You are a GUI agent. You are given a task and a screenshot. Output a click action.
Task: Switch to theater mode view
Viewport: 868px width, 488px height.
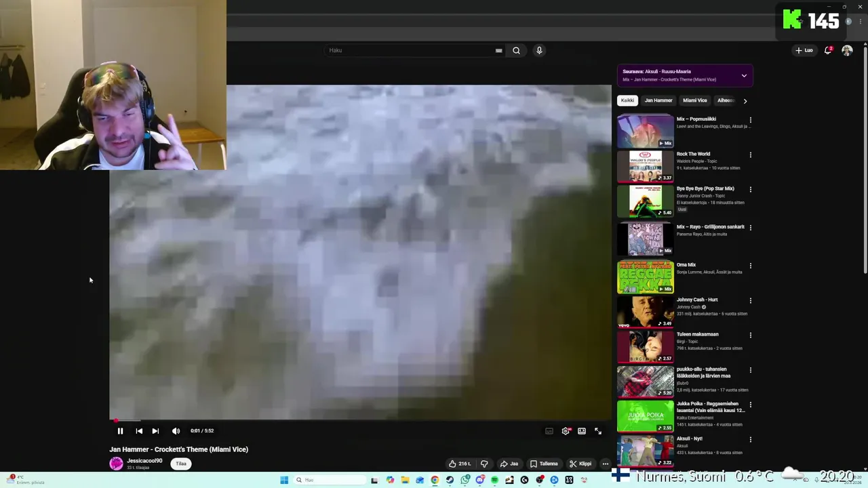pos(582,431)
